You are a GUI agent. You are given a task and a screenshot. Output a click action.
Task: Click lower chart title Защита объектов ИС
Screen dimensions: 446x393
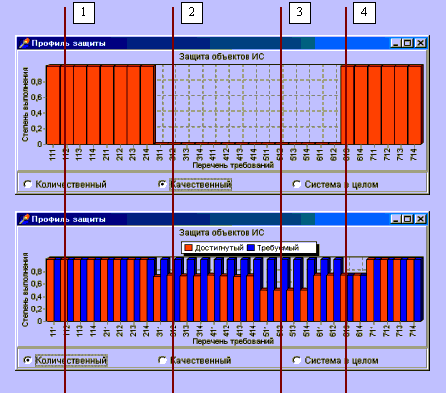tap(222, 233)
